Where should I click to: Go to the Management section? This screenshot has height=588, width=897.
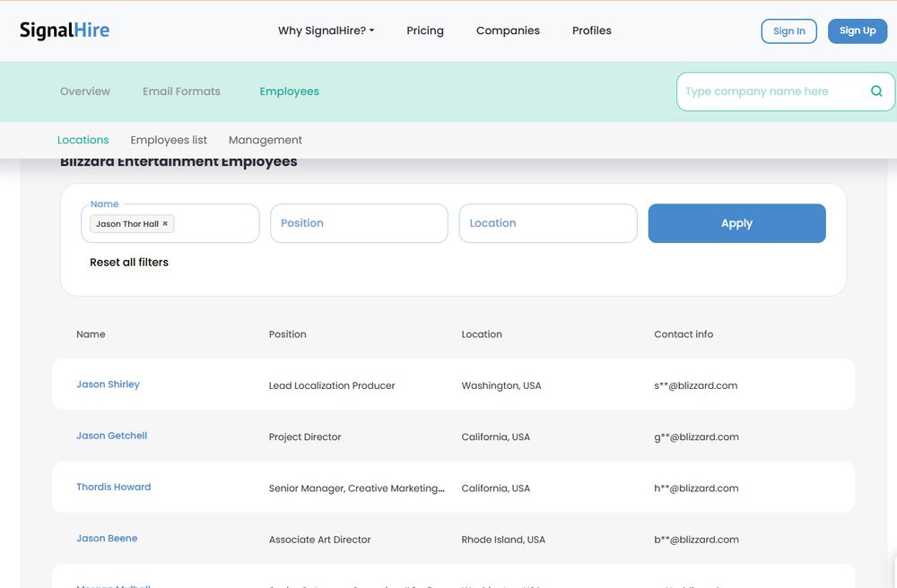[x=266, y=140]
